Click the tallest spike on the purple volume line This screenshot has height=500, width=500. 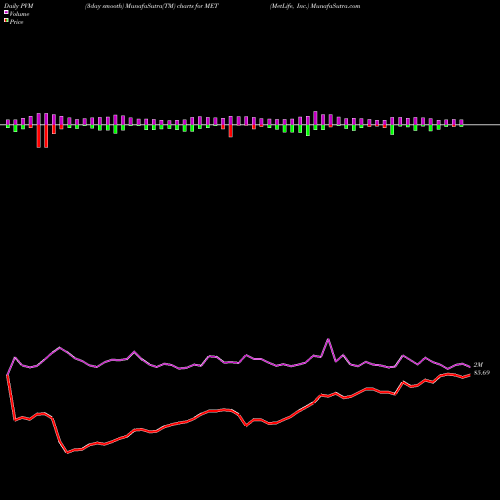point(328,339)
